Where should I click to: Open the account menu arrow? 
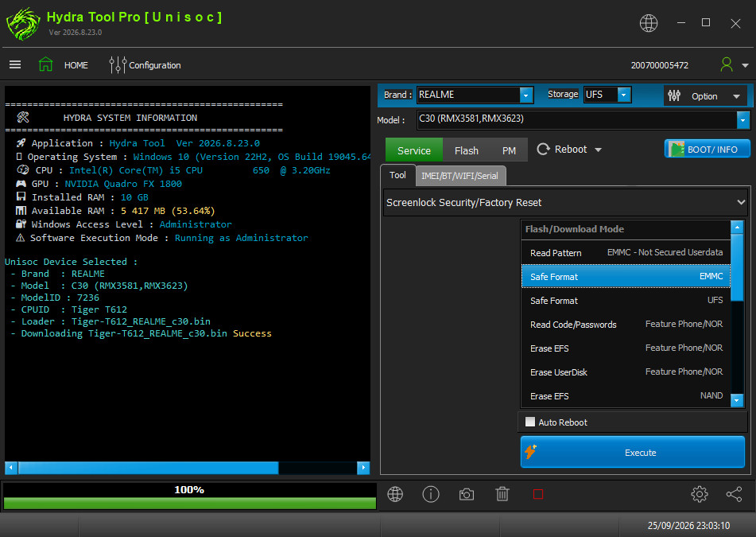tap(745, 65)
